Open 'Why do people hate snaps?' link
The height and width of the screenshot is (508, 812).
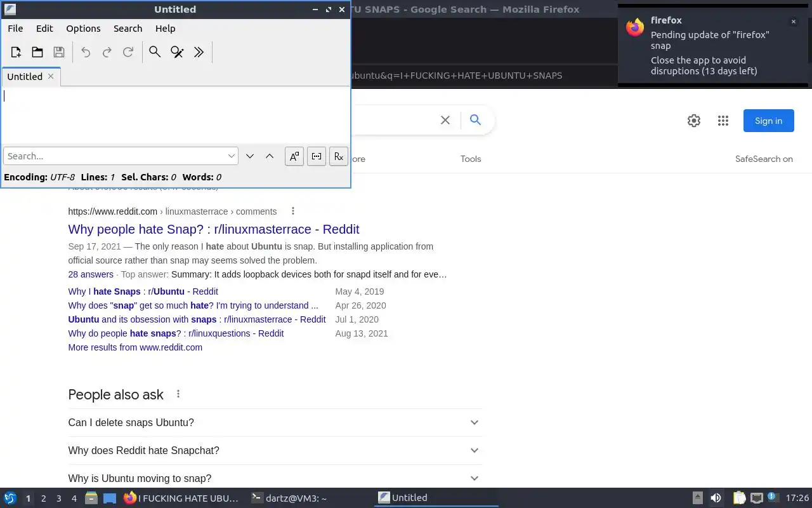click(176, 333)
